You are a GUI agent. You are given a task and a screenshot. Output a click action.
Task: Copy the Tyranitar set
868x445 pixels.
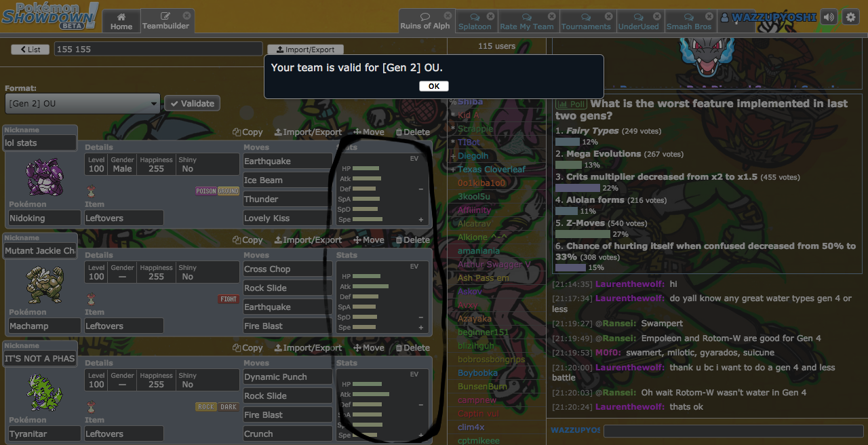[x=248, y=348]
